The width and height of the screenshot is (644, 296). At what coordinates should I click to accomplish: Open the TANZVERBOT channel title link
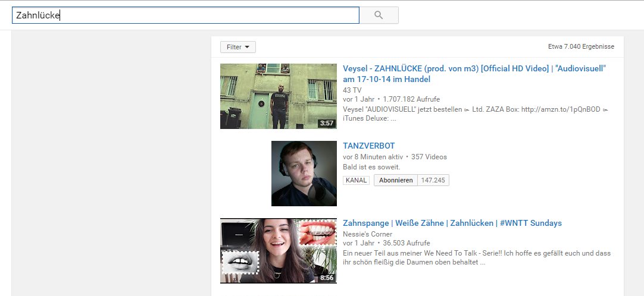pyautogui.click(x=369, y=146)
